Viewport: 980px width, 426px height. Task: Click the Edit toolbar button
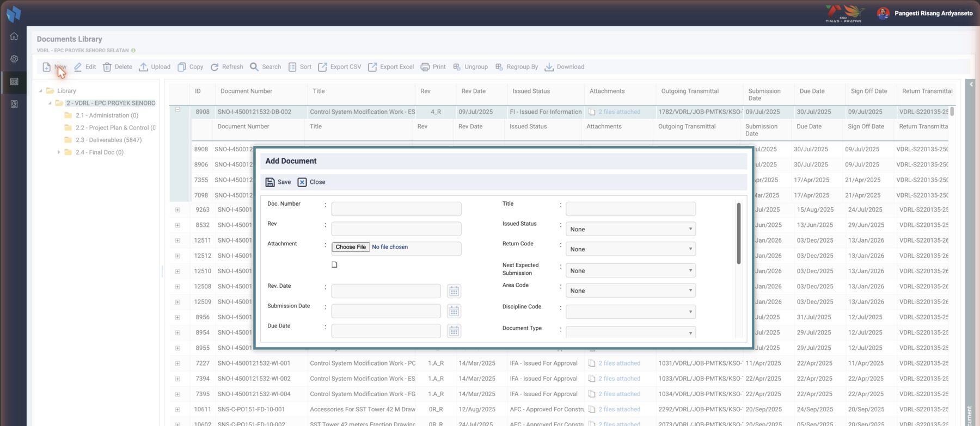84,67
